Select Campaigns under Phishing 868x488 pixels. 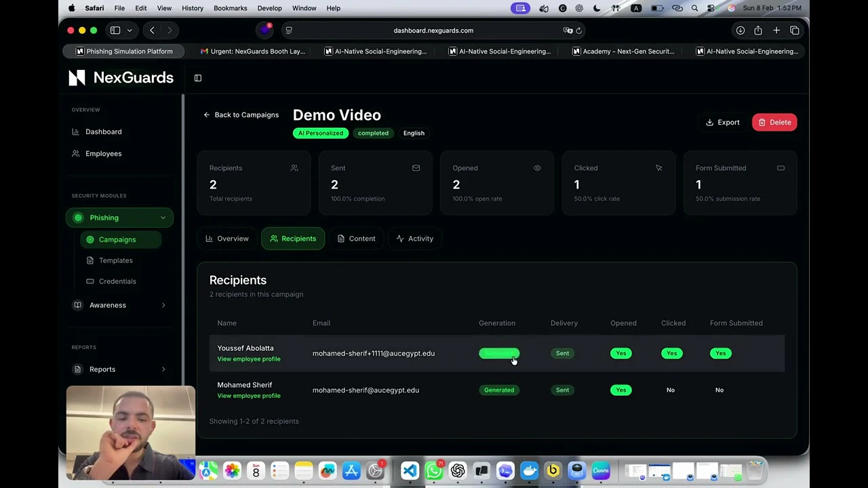point(121,239)
